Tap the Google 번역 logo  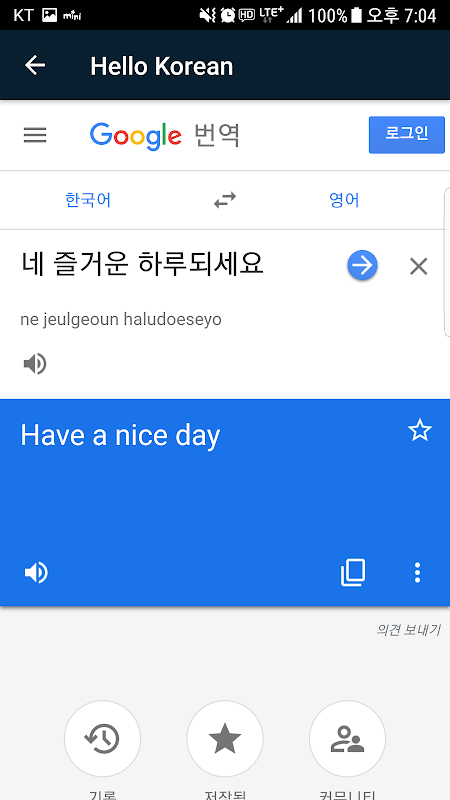(164, 136)
